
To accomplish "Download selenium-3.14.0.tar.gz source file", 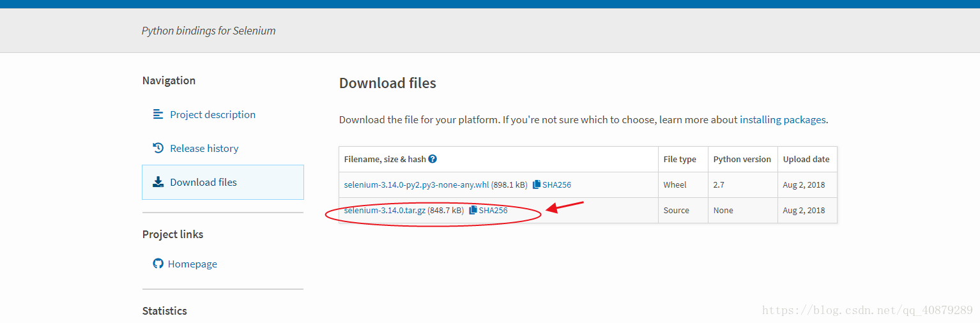I will point(385,211).
